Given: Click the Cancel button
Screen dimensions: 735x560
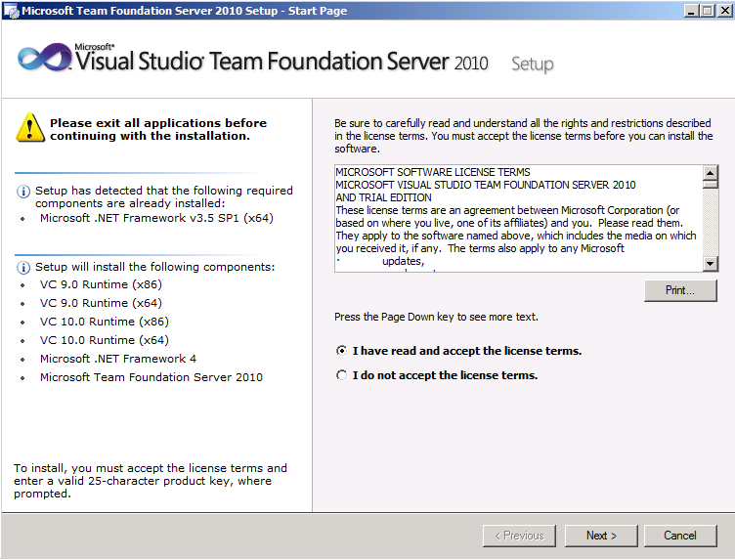Looking at the screenshot, I should pyautogui.click(x=680, y=536).
